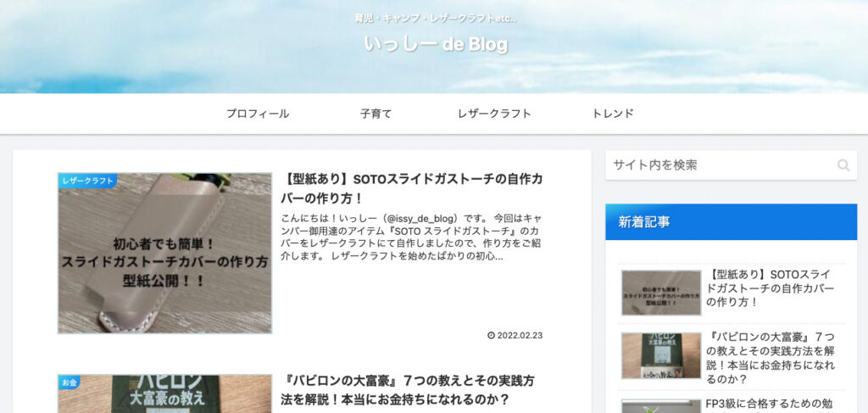This screenshot has width=868, height=413.
Task: Click the いっしー de Blog site title
Action: click(436, 44)
